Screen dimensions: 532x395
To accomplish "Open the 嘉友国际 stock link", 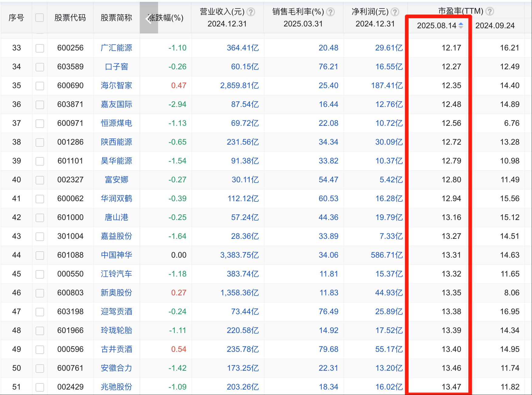I will [116, 104].
